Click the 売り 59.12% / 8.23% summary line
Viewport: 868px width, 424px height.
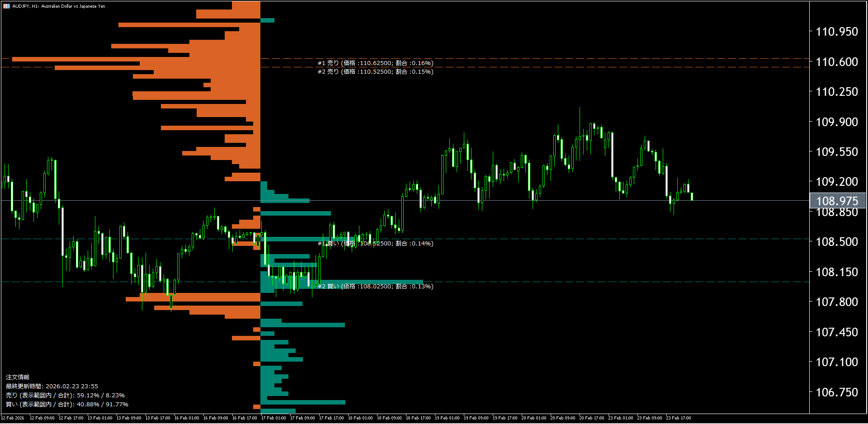point(65,396)
